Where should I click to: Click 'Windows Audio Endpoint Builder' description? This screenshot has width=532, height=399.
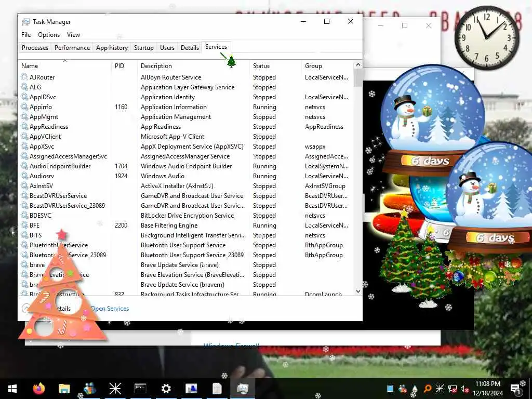(187, 166)
